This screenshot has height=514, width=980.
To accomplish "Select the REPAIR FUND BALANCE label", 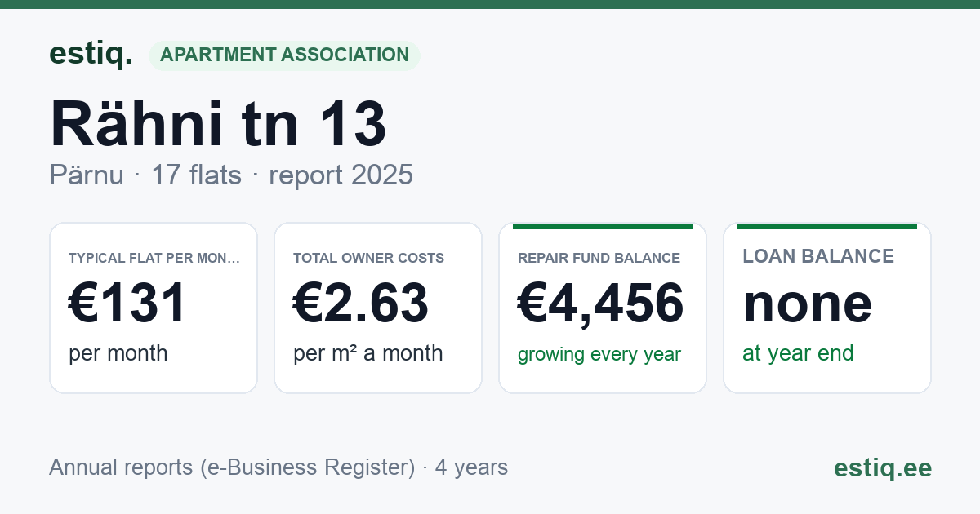I will click(x=599, y=258).
